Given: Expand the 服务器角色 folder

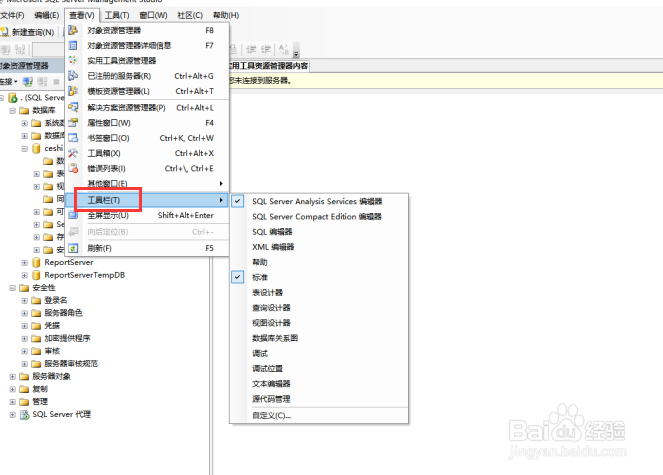Looking at the screenshot, I should (x=25, y=313).
